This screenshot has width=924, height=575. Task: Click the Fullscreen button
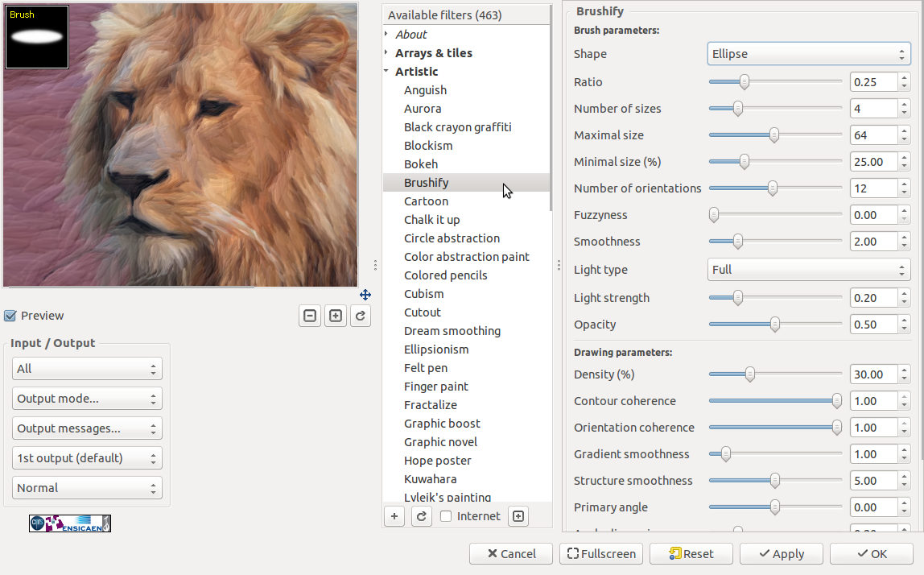601,554
